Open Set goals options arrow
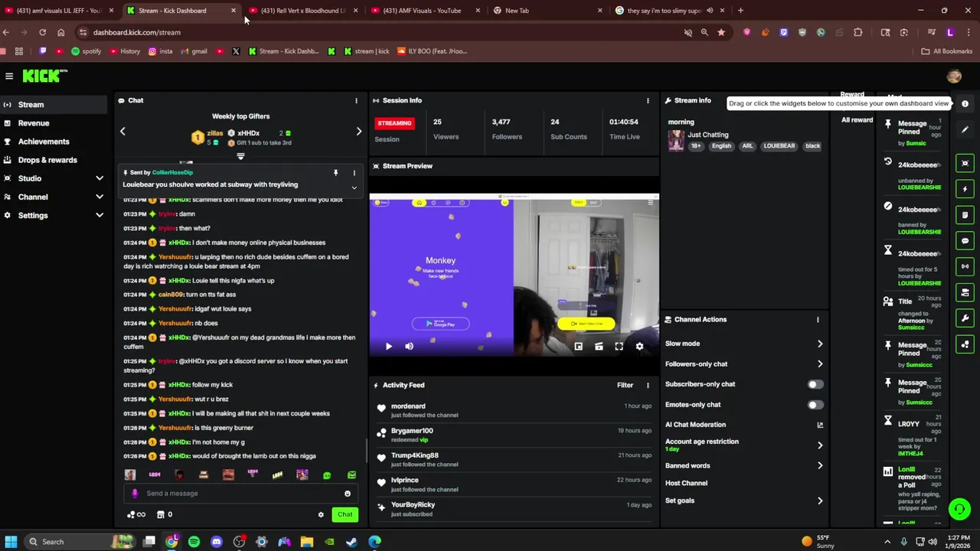 [x=820, y=501]
